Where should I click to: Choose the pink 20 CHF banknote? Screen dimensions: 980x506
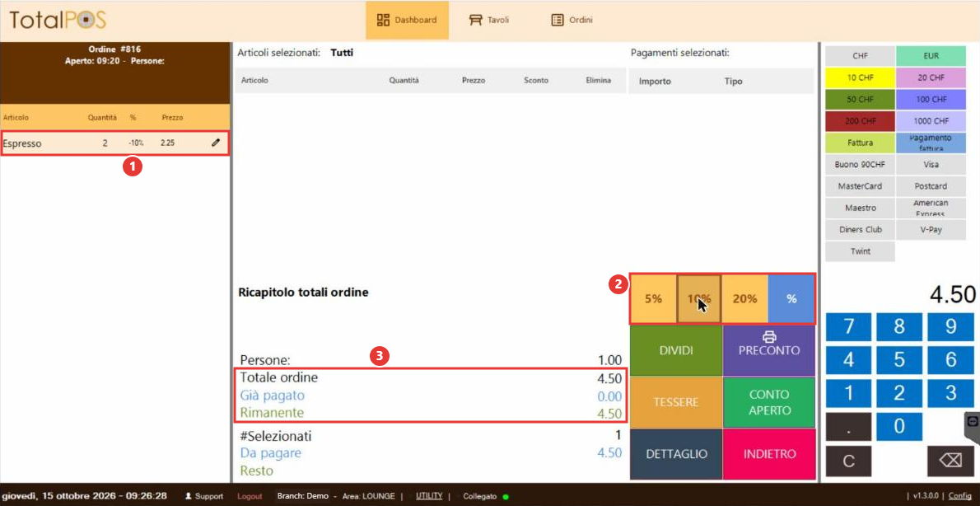[931, 77]
